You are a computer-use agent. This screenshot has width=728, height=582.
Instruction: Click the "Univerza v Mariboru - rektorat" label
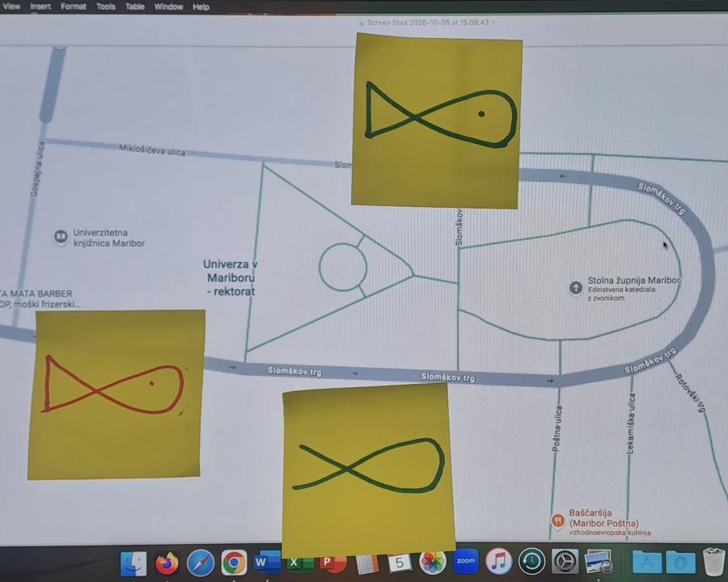[x=231, y=277]
